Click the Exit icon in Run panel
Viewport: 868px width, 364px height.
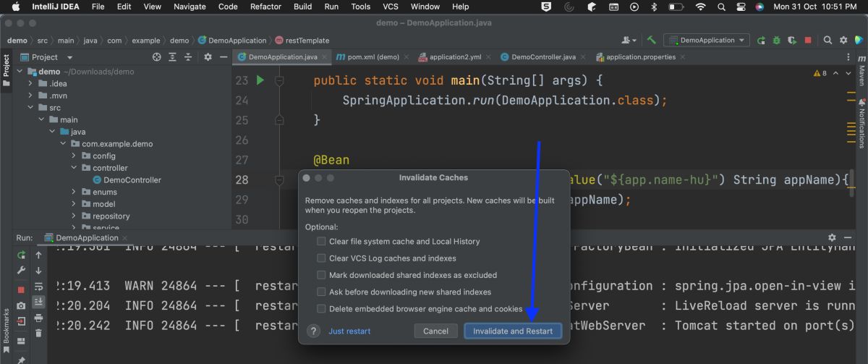(x=21, y=321)
